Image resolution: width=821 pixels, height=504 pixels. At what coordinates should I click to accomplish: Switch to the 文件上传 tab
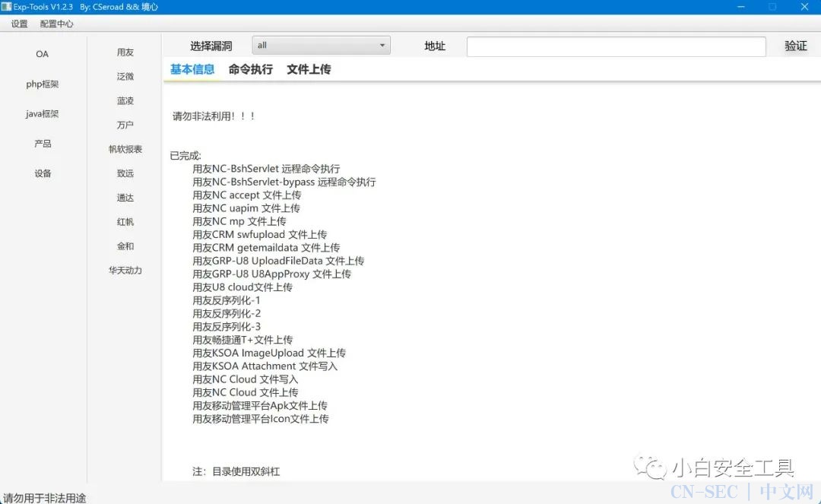pos(309,69)
